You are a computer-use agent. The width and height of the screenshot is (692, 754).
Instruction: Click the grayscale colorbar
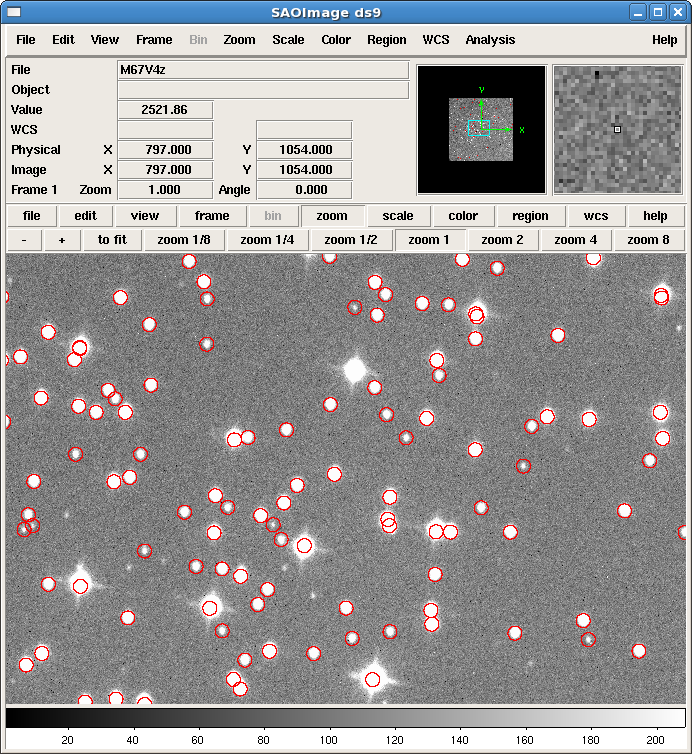coord(346,717)
